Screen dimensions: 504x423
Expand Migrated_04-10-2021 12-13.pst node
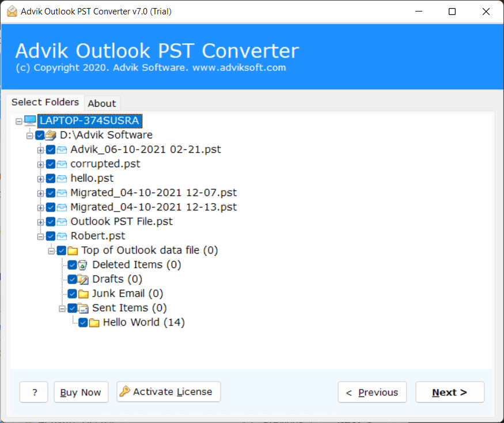coord(40,208)
